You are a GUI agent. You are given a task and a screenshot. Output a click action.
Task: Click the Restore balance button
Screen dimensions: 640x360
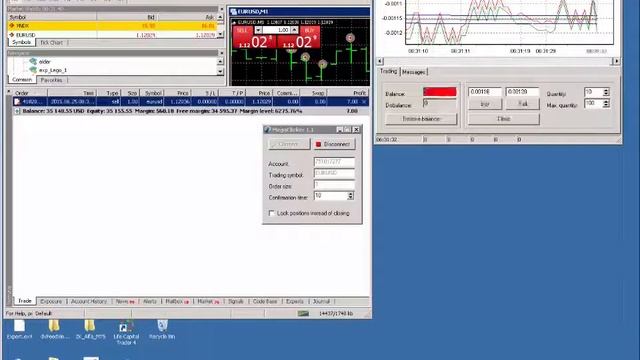click(421, 119)
